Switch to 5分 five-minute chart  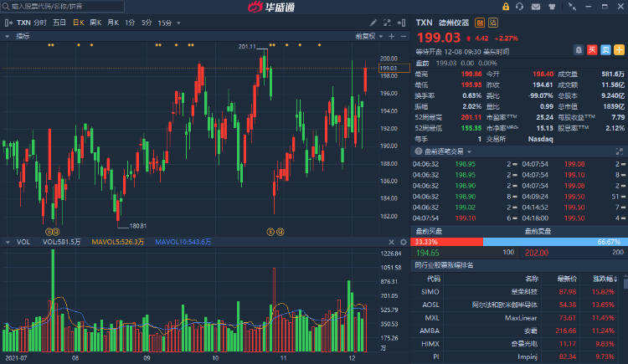147,23
